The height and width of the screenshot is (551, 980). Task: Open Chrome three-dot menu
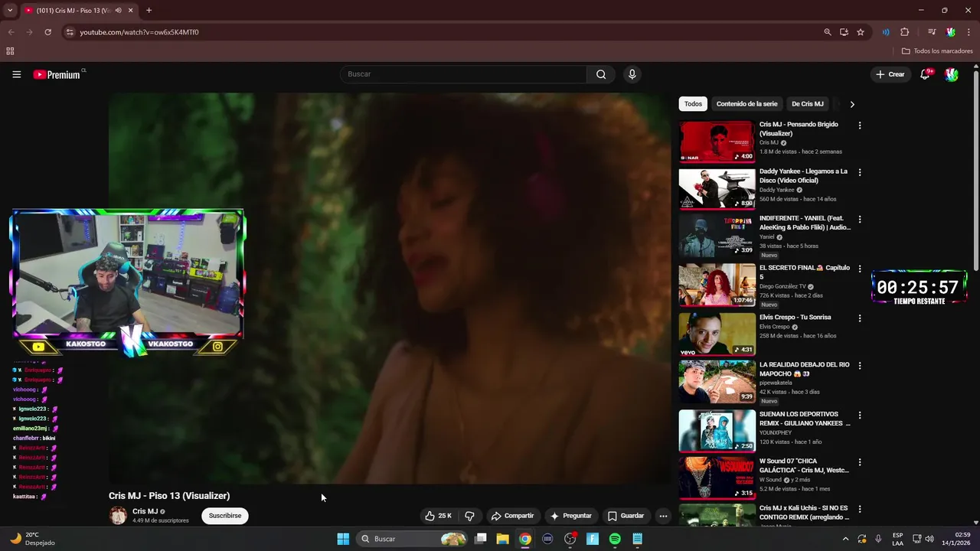pyautogui.click(x=969, y=32)
